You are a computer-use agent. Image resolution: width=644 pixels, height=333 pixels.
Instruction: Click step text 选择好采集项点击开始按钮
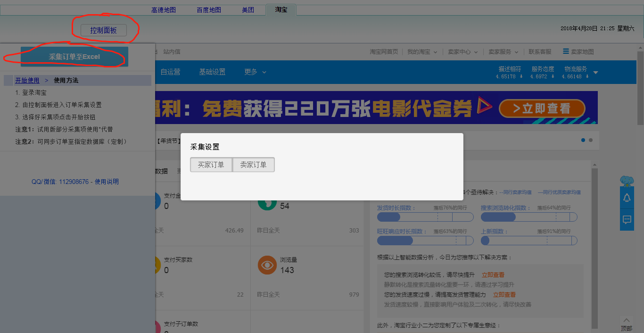click(x=58, y=117)
